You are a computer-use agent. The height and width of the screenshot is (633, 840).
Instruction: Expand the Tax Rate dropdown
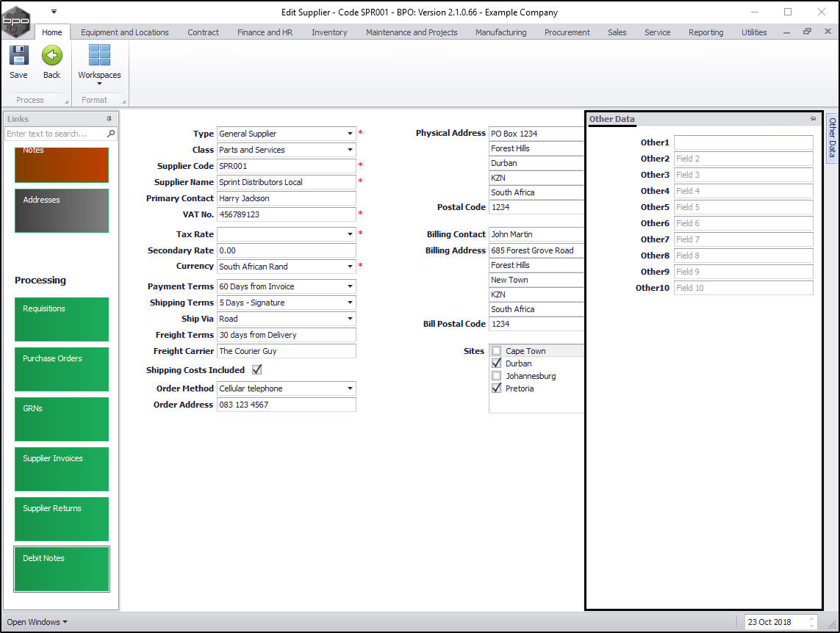(x=350, y=234)
